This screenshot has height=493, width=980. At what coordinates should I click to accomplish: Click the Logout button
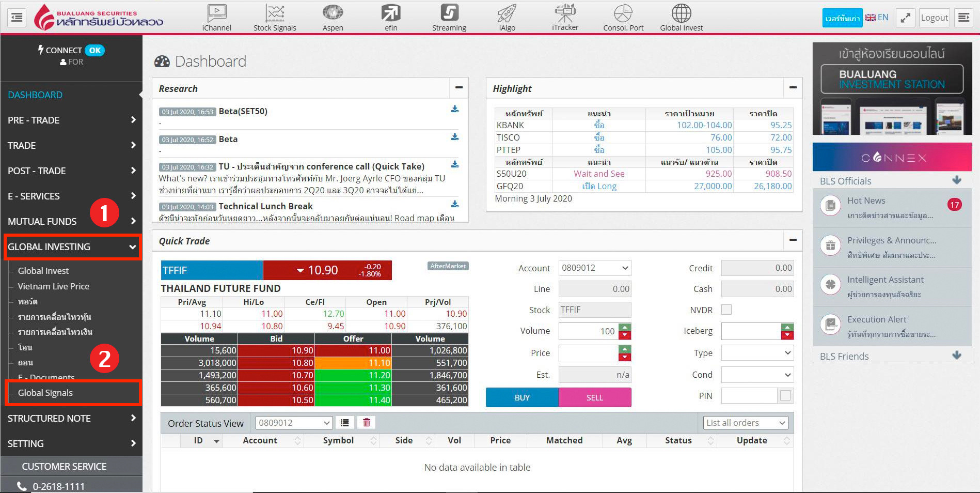coord(935,18)
